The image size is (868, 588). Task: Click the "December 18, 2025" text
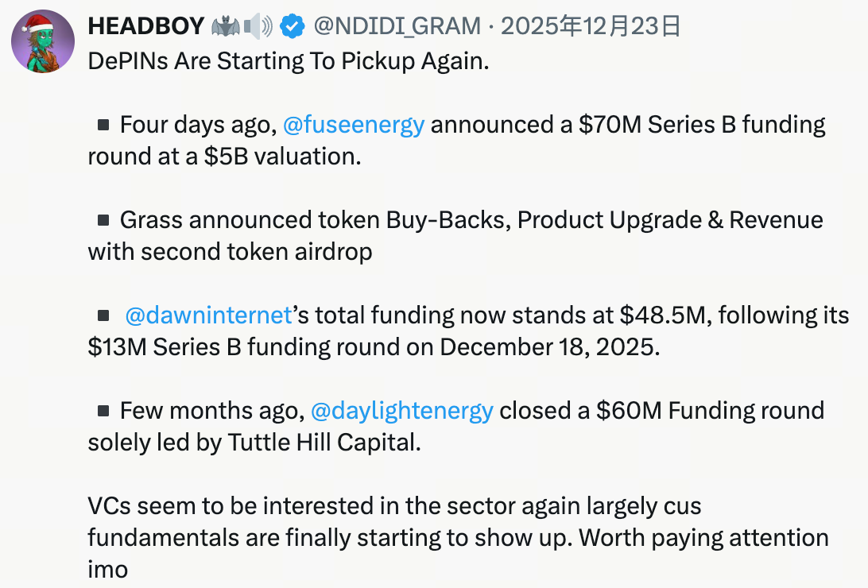click(548, 347)
